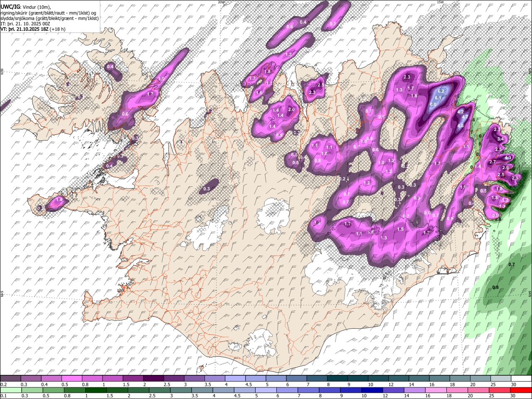This screenshot has width=532, height=399.
Task: Click the 'UWC/IG' title text
Action: pyautogui.click(x=10, y=7)
